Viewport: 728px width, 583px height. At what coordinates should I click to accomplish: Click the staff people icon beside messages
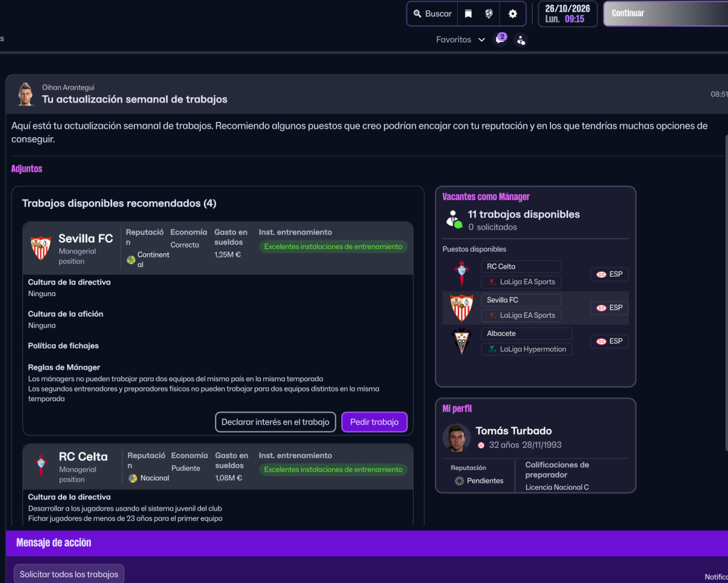click(521, 40)
